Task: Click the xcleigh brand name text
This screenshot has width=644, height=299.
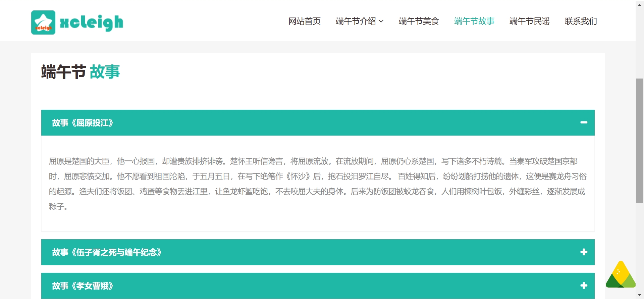Action: click(x=92, y=23)
